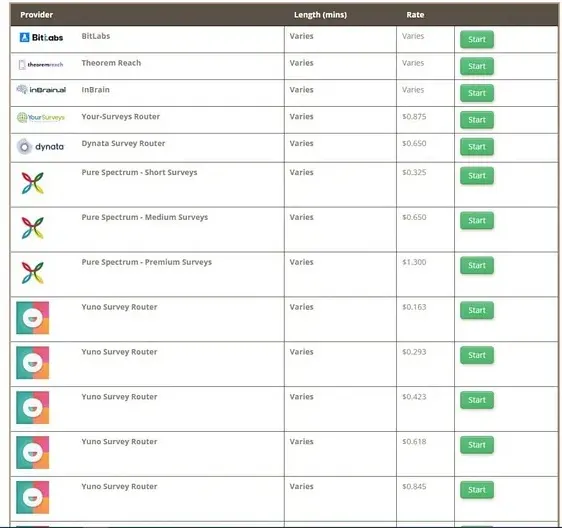Click the Yuno logo in the $0.845 row

pos(33,497)
